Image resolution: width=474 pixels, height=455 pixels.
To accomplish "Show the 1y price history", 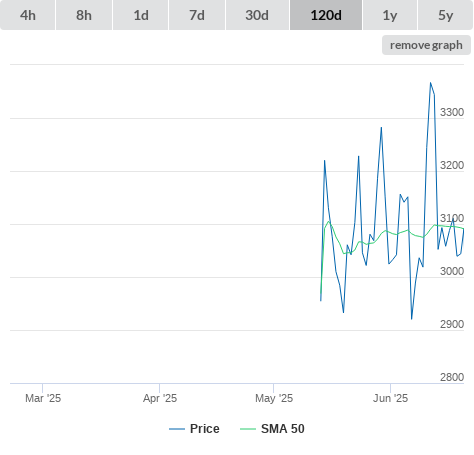I will pos(390,15).
